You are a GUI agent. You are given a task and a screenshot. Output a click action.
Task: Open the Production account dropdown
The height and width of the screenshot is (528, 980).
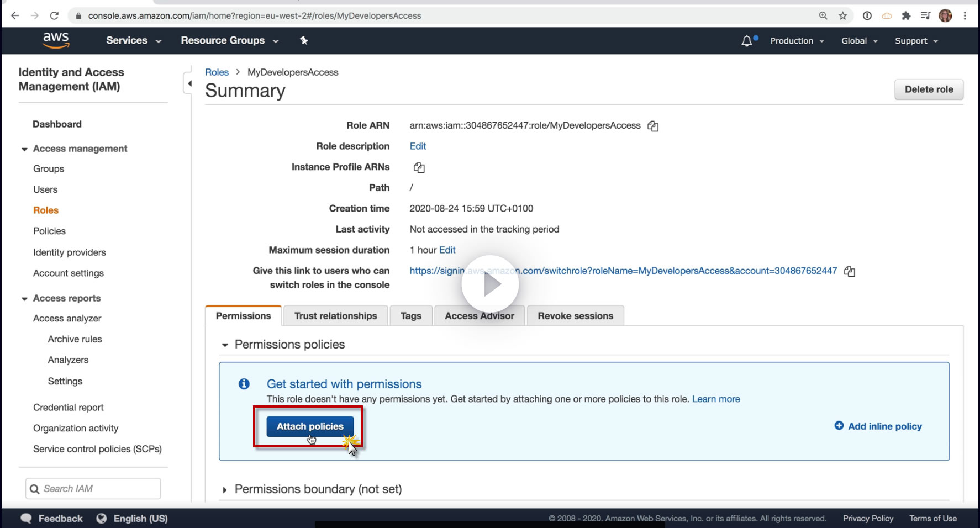tap(797, 41)
